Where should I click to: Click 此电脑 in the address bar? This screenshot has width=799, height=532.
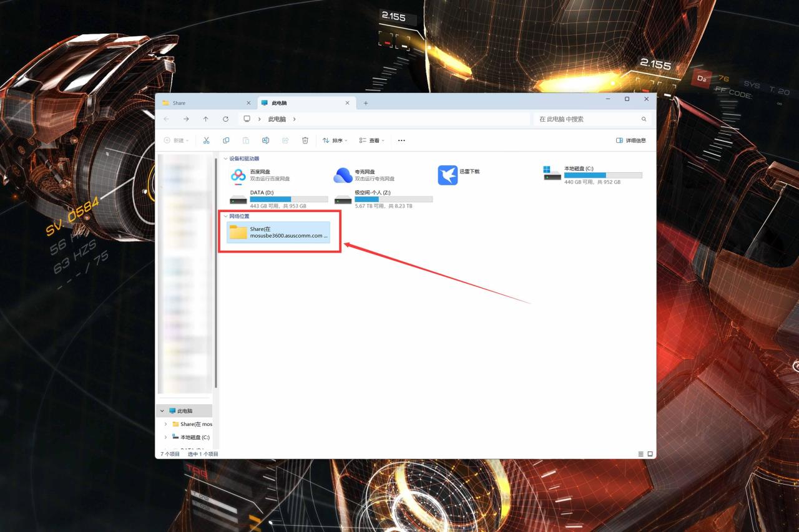277,119
